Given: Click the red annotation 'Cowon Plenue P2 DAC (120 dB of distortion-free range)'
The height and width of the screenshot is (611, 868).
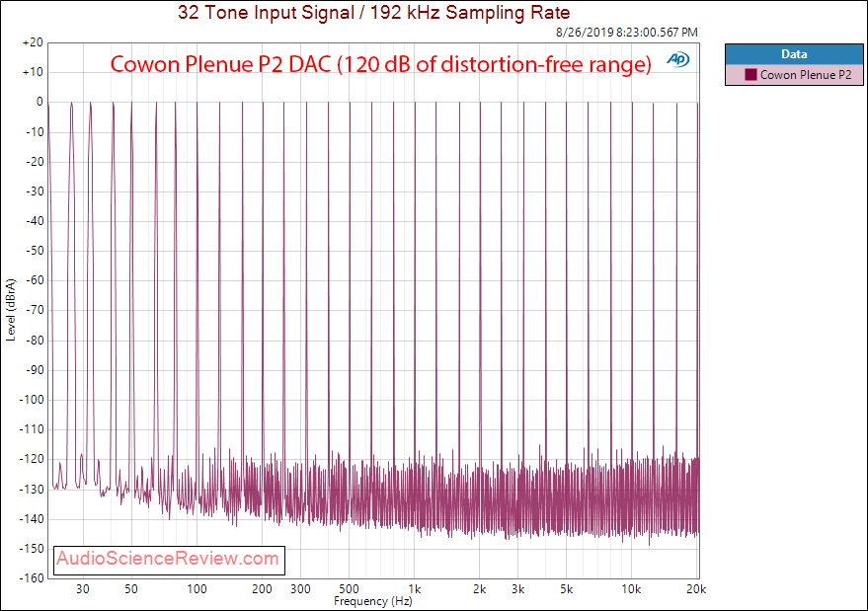Looking at the screenshot, I should pyautogui.click(x=381, y=64).
